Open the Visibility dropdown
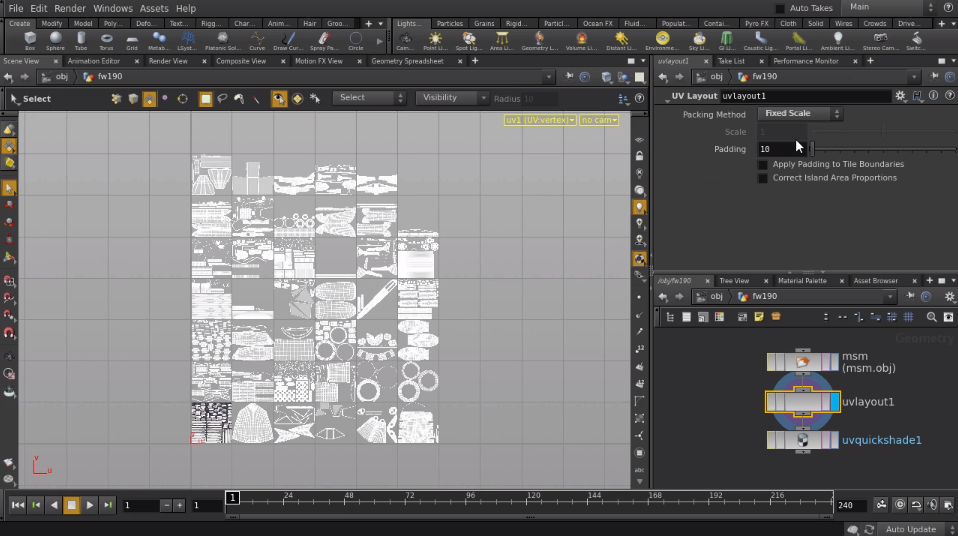 tap(452, 98)
